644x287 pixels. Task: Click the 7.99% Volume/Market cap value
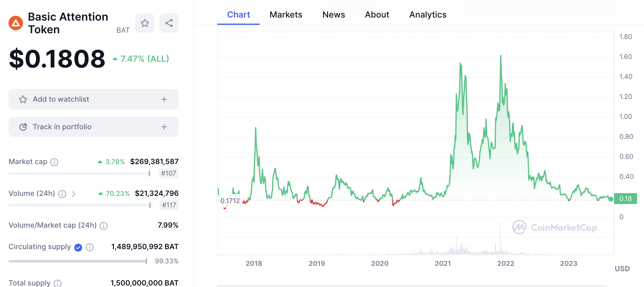click(168, 225)
